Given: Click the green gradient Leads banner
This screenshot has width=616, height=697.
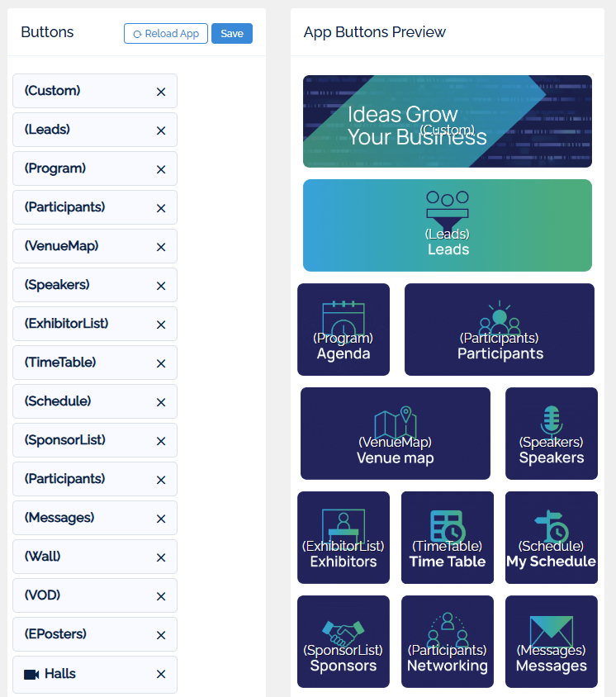Looking at the screenshot, I should pyautogui.click(x=447, y=225).
